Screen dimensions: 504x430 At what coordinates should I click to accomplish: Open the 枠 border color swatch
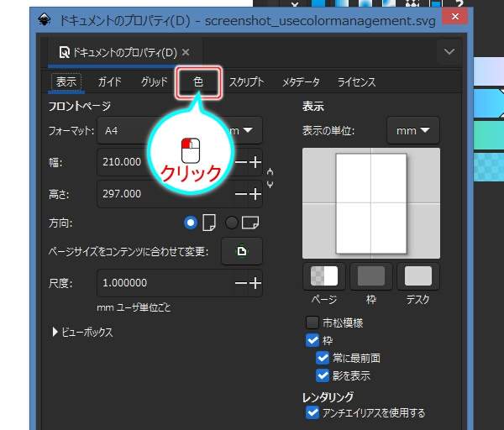pyautogui.click(x=371, y=276)
